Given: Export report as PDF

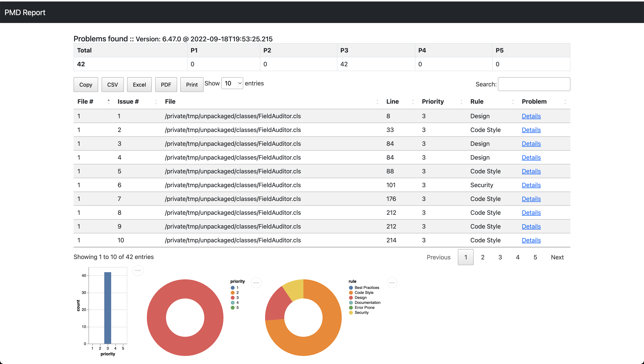Looking at the screenshot, I should pos(166,85).
